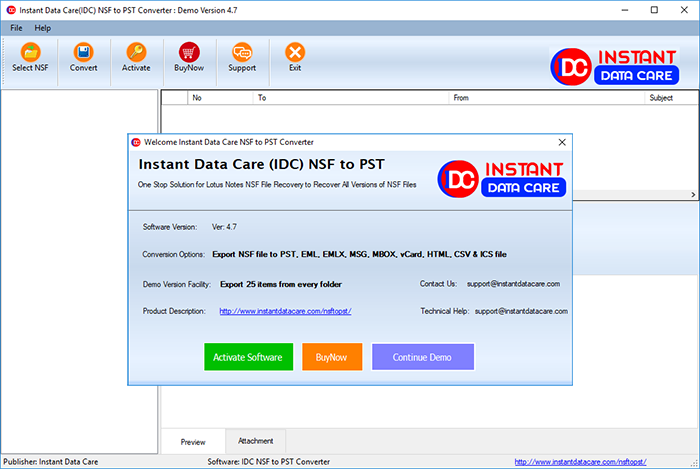Image resolution: width=700 pixels, height=469 pixels.
Task: Open the Support chat icon
Action: pos(241,54)
